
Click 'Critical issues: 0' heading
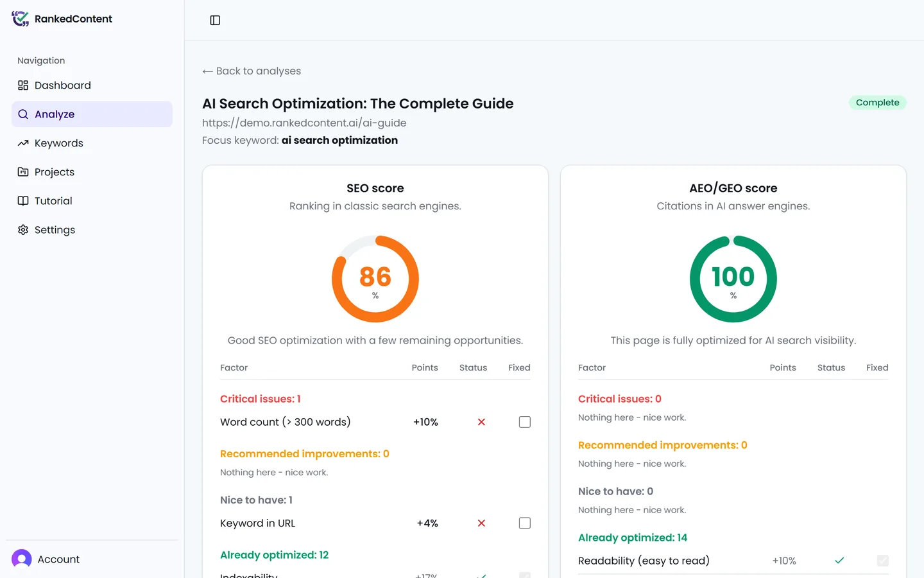point(620,399)
